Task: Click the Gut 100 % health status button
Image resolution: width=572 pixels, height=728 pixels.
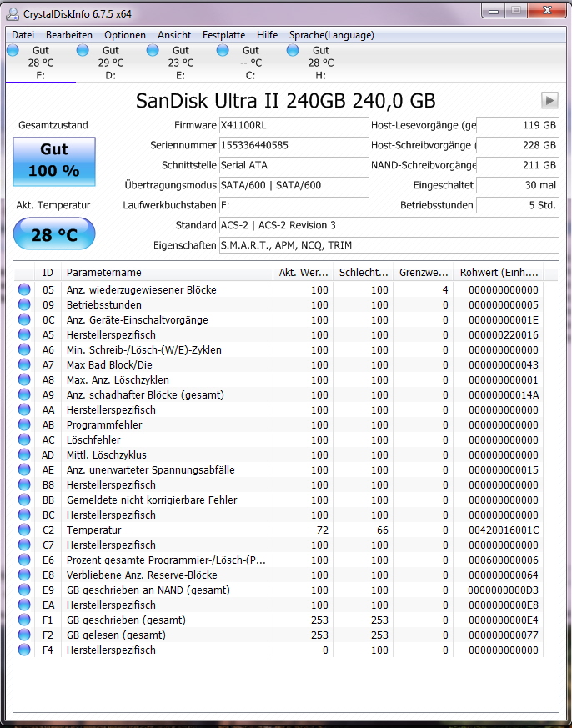Action: coord(54,162)
